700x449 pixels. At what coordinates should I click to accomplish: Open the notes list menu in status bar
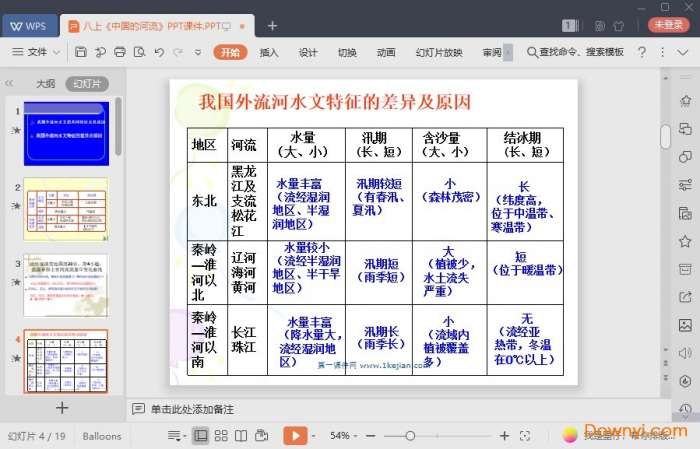175,436
